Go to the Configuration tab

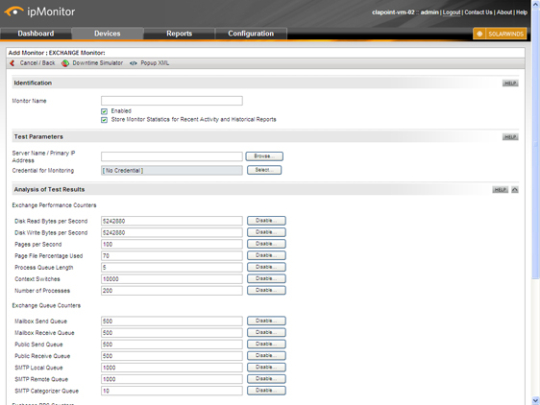coord(251,33)
